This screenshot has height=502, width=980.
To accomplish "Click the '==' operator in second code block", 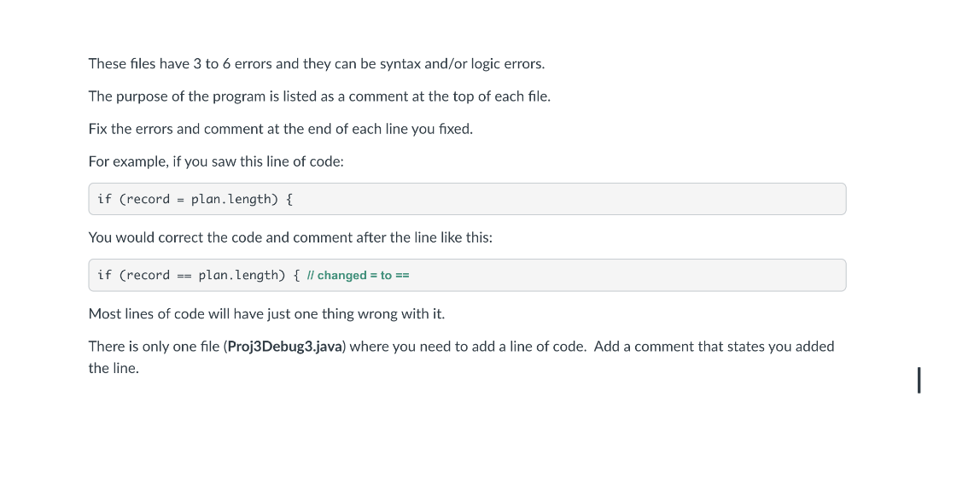I will [184, 276].
